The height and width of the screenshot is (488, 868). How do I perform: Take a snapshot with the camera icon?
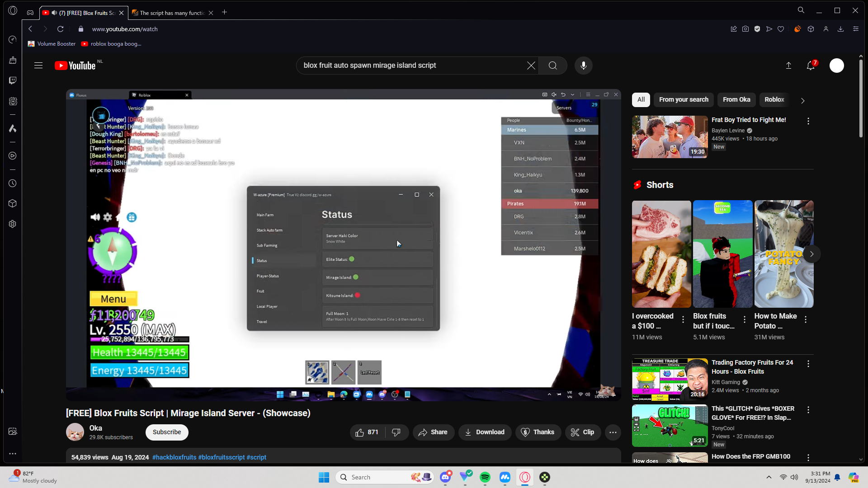[x=745, y=29]
